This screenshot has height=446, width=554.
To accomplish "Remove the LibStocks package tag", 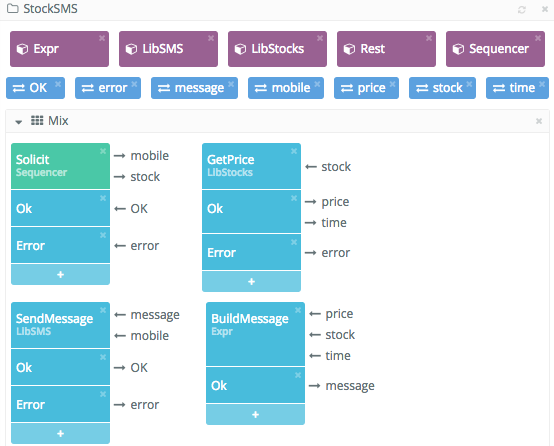I will [x=320, y=38].
